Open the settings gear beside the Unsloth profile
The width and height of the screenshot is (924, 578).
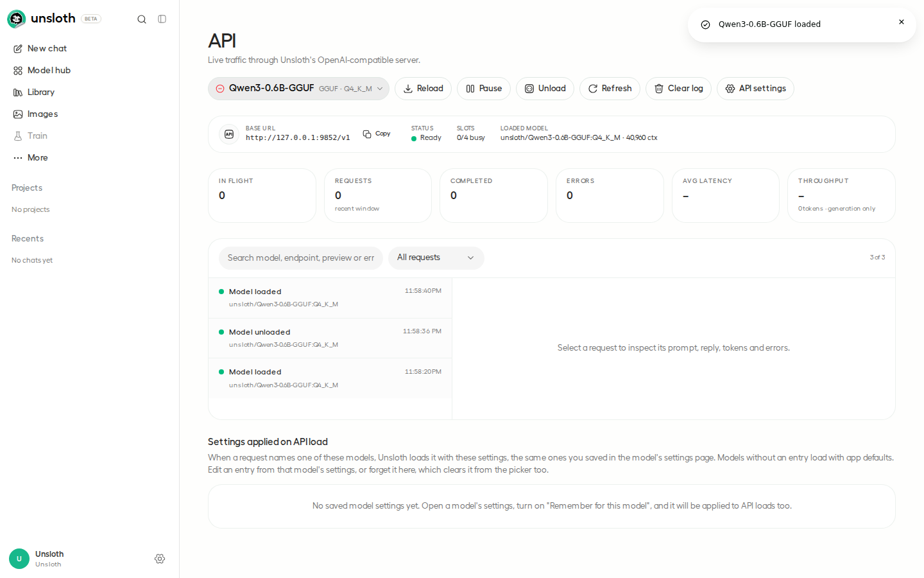pyautogui.click(x=160, y=559)
